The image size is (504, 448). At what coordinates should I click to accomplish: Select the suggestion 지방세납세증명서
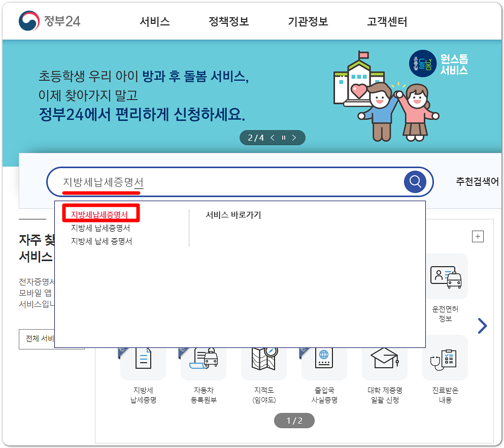99,215
